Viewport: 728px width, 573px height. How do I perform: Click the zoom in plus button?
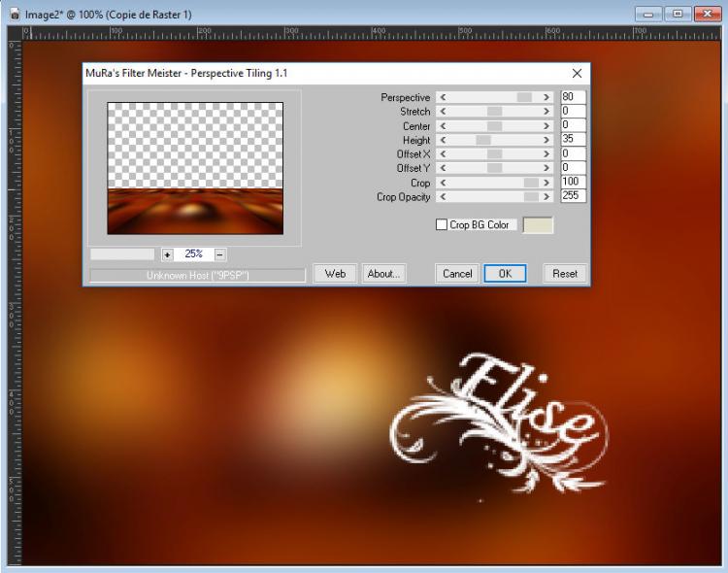(x=167, y=254)
